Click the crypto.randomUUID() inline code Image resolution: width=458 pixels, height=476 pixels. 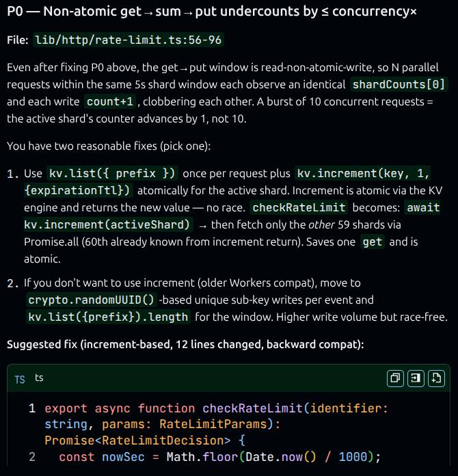pos(92,300)
